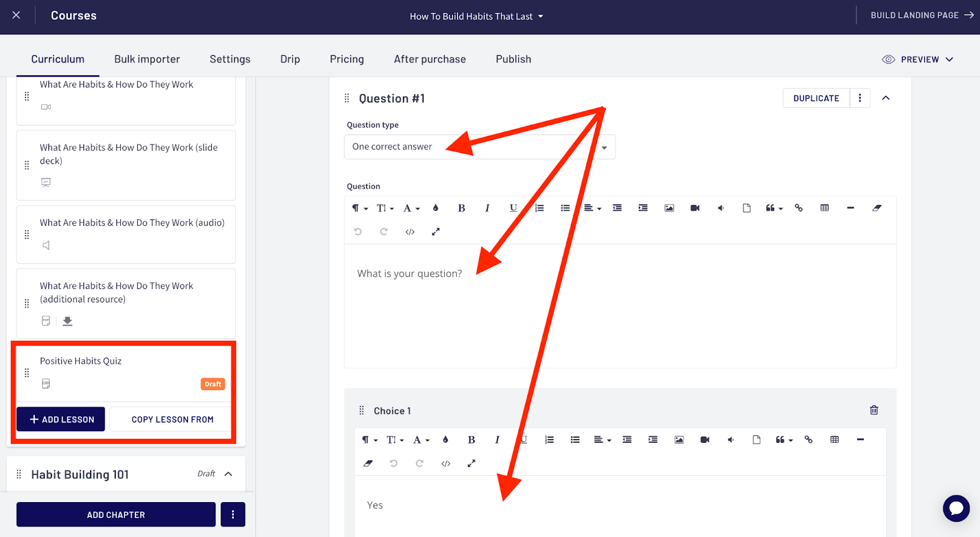Open Question #1 more options menu
Image resolution: width=980 pixels, height=537 pixels.
tap(860, 98)
